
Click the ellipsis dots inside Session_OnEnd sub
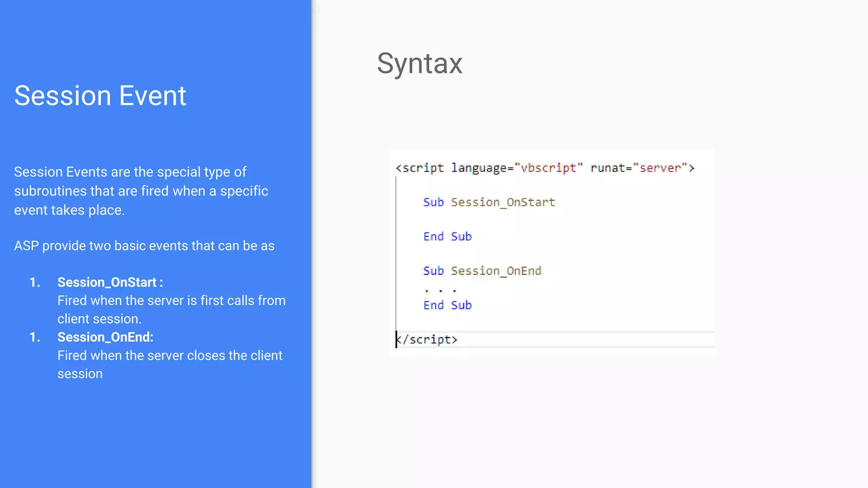440,291
